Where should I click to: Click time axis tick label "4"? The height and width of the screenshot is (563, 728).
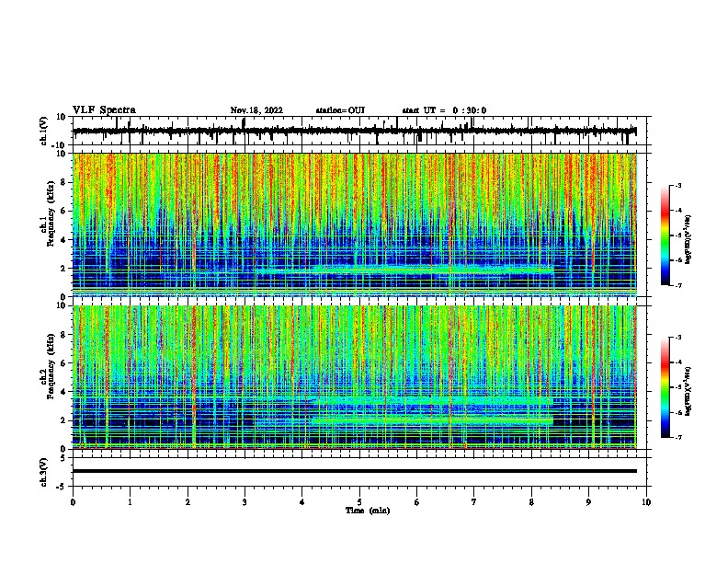pos(302,502)
